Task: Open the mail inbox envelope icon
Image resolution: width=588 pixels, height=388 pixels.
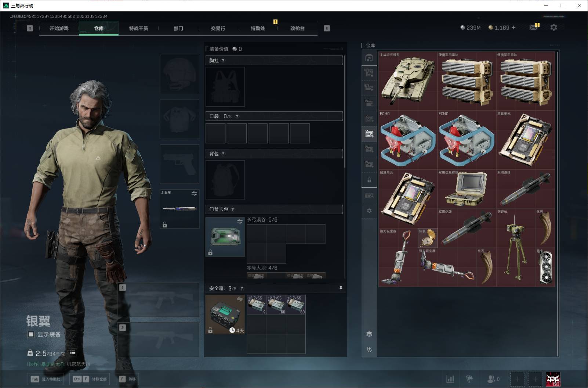Action: (x=533, y=28)
